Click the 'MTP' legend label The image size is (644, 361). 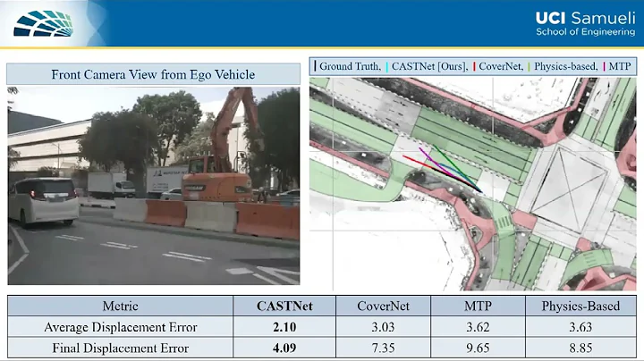coord(620,66)
